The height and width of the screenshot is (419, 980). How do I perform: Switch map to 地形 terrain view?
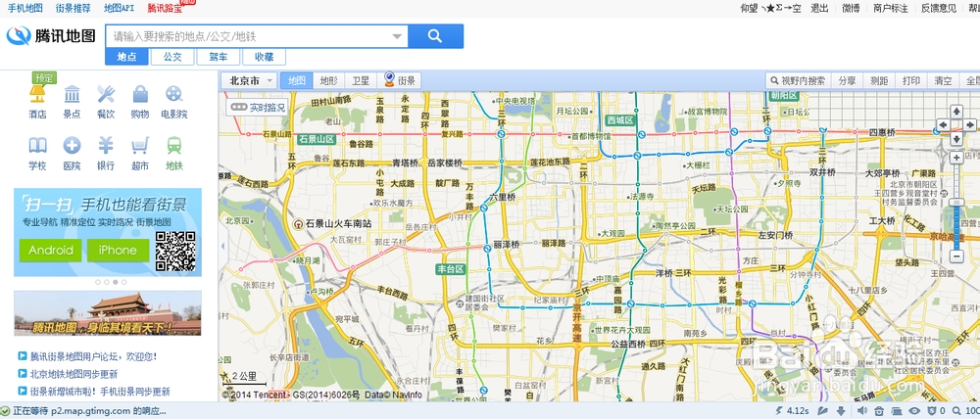328,80
